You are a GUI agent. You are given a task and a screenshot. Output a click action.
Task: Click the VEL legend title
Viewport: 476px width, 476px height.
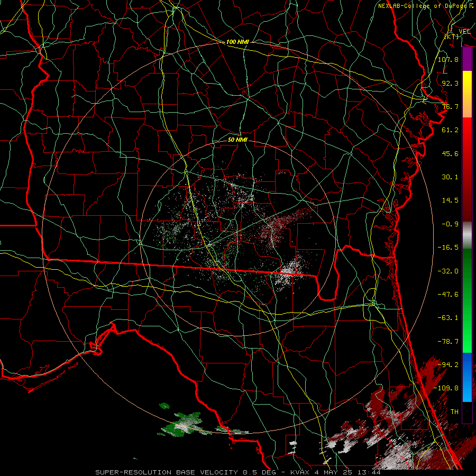464,31
